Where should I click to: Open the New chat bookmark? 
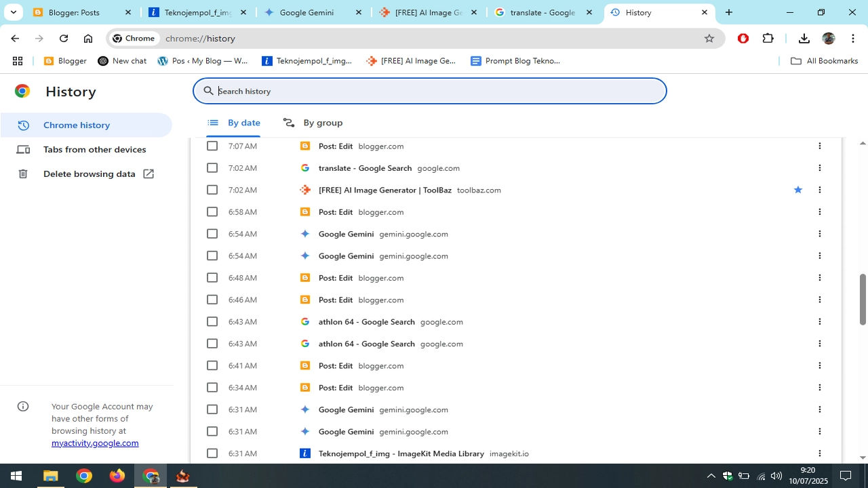[122, 61]
